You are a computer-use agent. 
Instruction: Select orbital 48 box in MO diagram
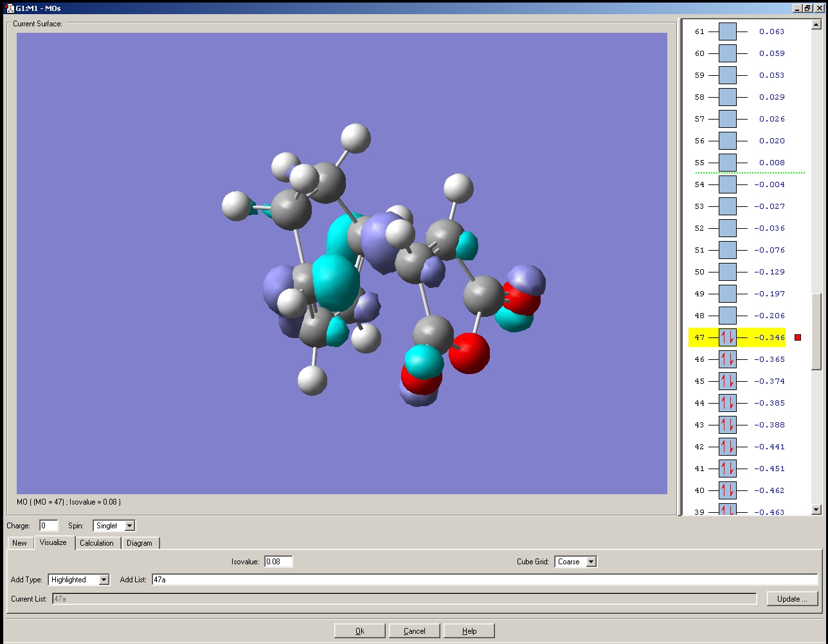[x=727, y=316]
